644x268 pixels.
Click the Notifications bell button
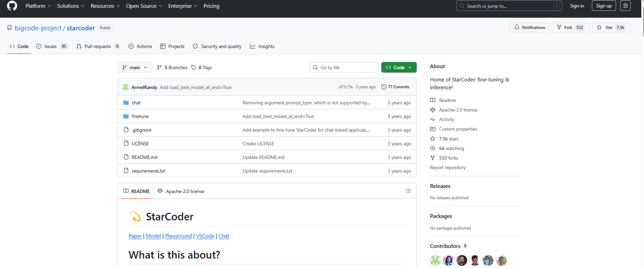[x=529, y=27]
